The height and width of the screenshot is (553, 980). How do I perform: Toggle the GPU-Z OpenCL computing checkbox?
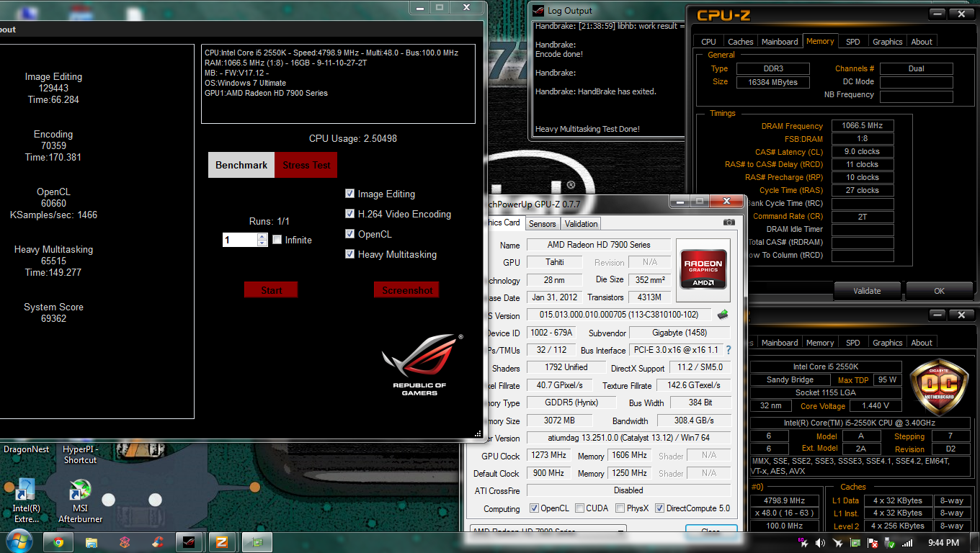point(534,508)
